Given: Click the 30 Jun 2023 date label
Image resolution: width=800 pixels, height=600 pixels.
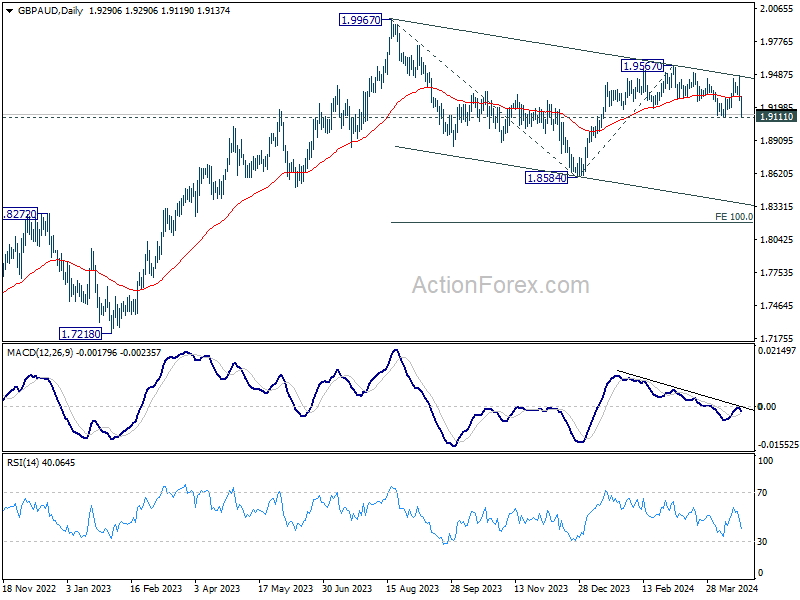Looking at the screenshot, I should click(347, 589).
